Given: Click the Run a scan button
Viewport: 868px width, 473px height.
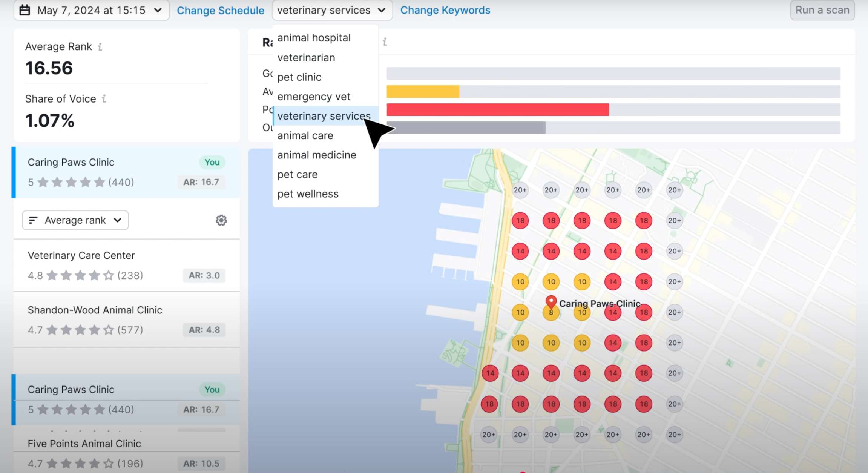Looking at the screenshot, I should [822, 10].
